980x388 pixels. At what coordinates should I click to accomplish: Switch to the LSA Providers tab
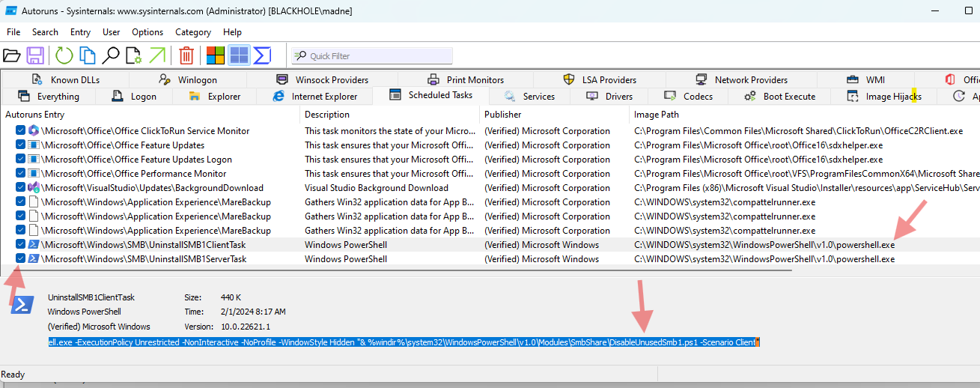[x=600, y=79]
